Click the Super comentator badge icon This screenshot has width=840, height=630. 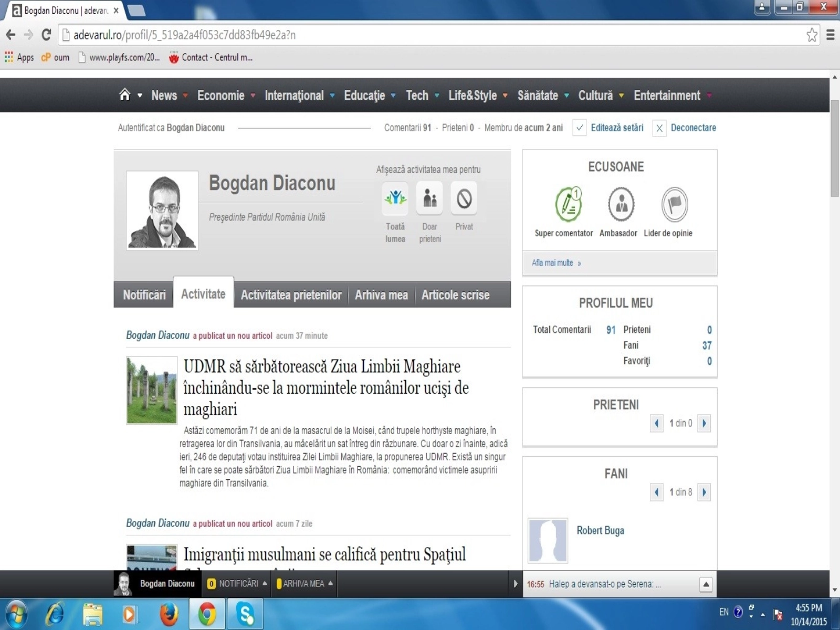568,204
